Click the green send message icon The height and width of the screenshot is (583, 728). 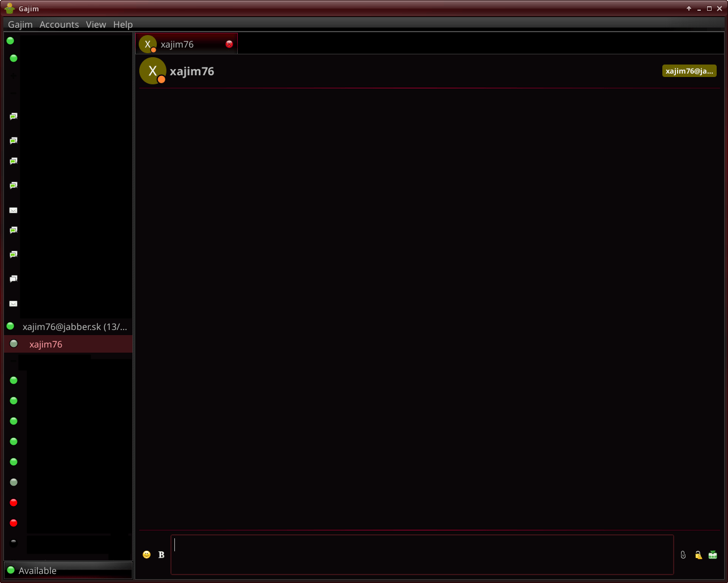pyautogui.click(x=713, y=555)
